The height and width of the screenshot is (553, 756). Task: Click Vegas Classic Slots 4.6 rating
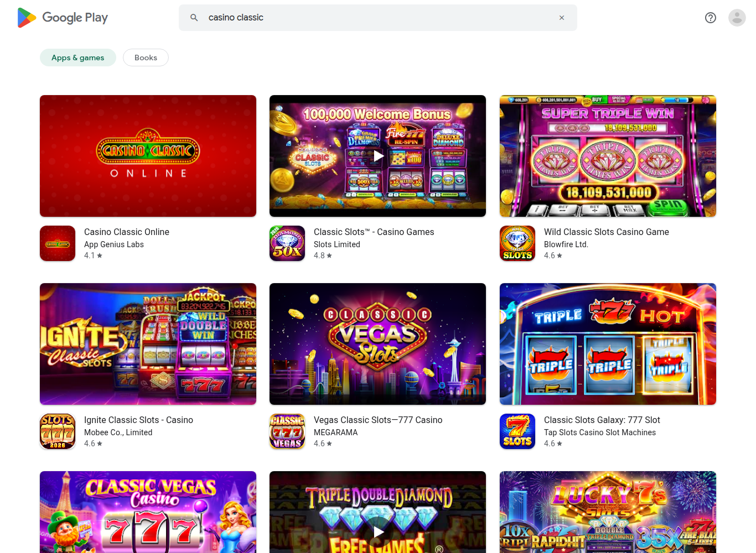[x=323, y=444]
